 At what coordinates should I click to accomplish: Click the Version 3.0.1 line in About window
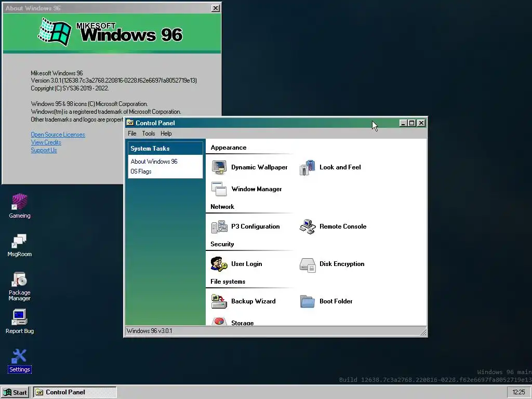[x=114, y=81]
